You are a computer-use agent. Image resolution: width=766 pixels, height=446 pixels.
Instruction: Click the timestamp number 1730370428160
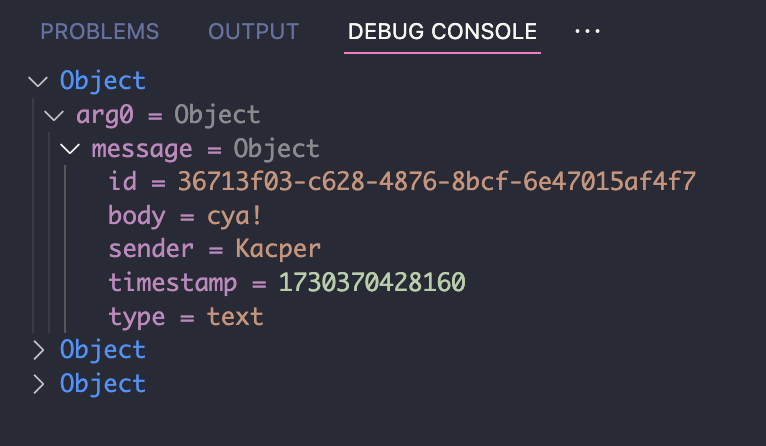(x=372, y=283)
